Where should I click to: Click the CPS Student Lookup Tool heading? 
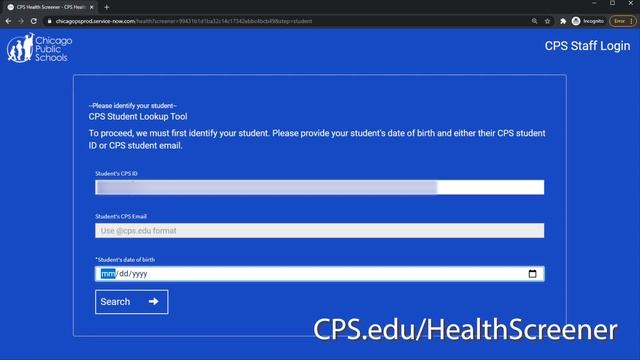tap(138, 116)
